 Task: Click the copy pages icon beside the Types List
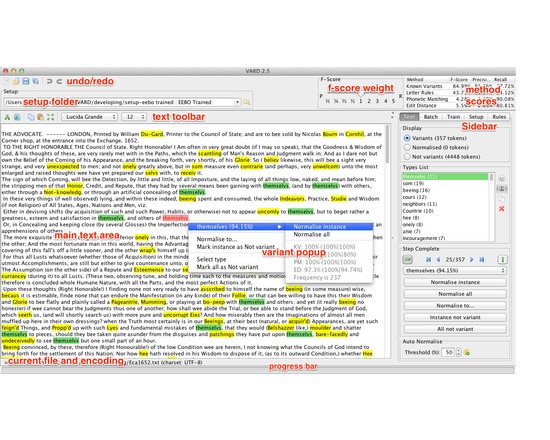[502, 199]
